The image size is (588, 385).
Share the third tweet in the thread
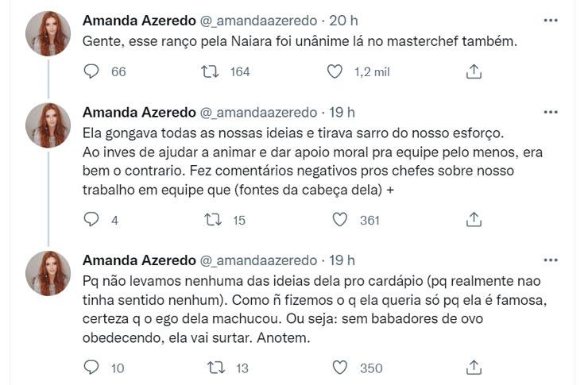point(474,368)
